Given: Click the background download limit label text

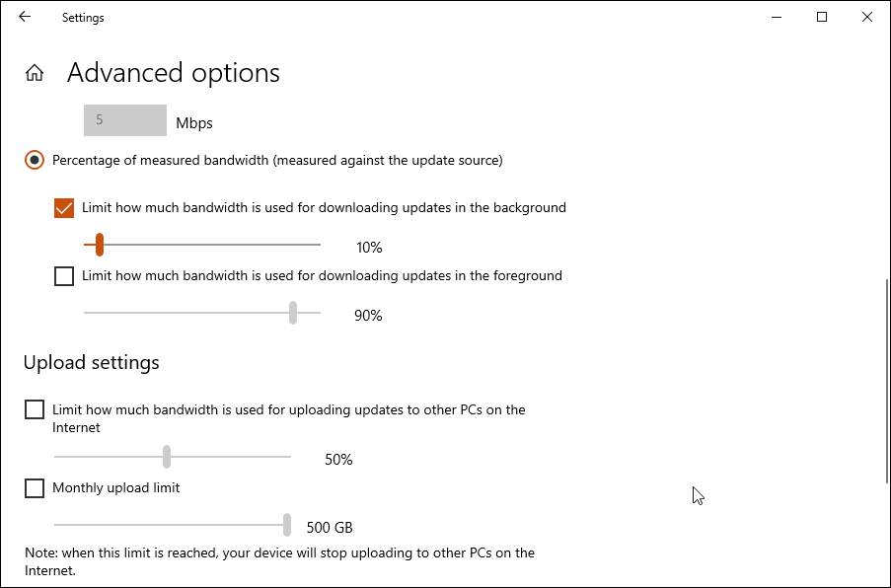Looking at the screenshot, I should click(x=324, y=208).
